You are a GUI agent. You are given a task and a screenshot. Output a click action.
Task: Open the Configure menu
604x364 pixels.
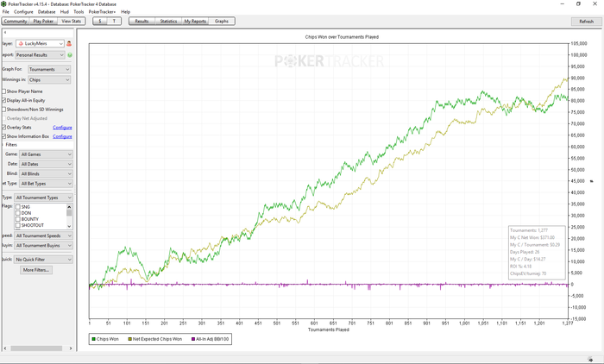[23, 12]
